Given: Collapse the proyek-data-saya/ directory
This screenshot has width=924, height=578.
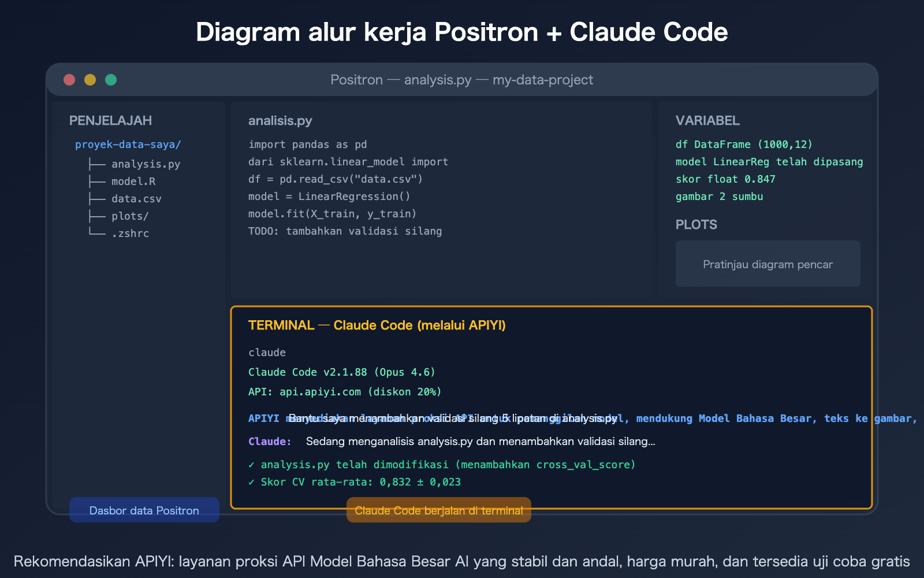Looking at the screenshot, I should (x=128, y=144).
